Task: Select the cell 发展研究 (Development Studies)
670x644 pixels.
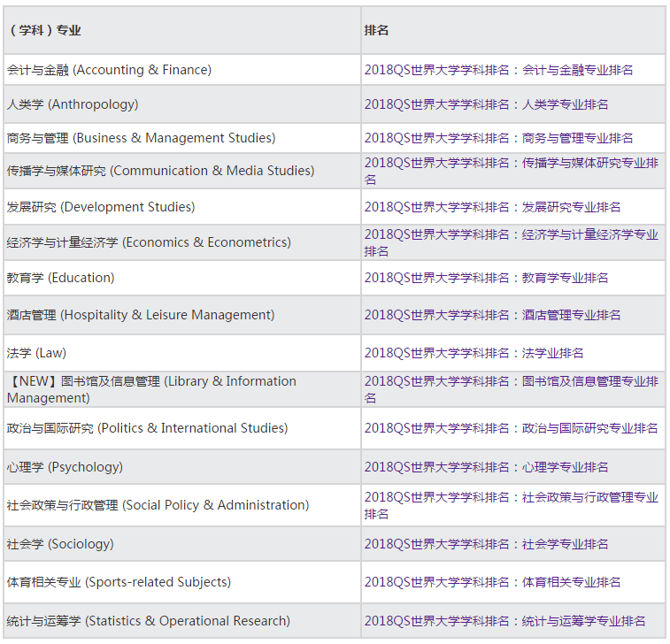Action: click(x=182, y=207)
